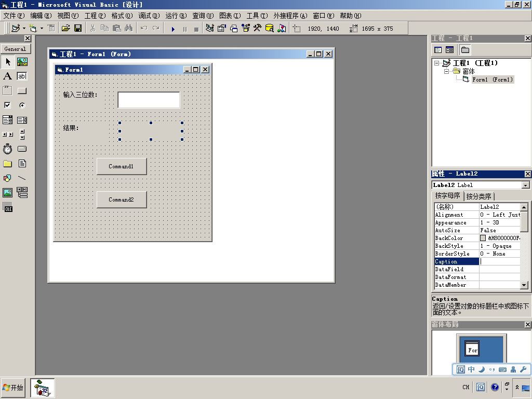Open the 帮助(H) menu
Image resolution: width=532 pixels, height=399 pixels.
tap(351, 16)
